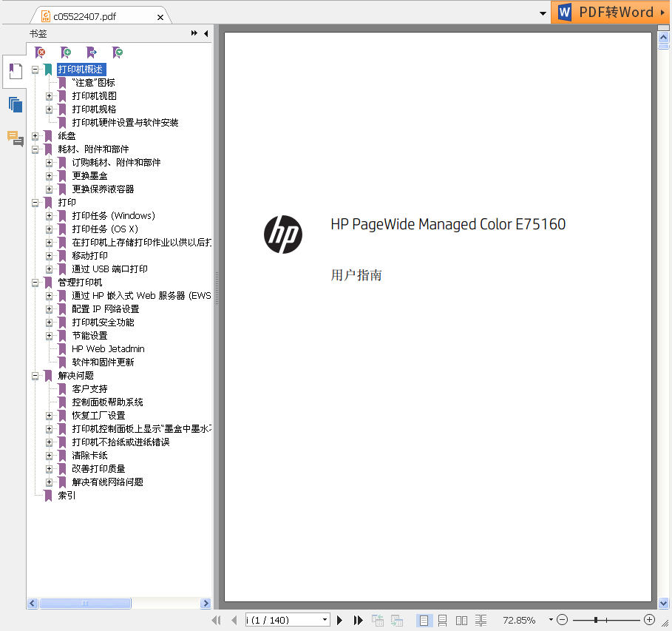The image size is (672, 631).
Task: Open the page number dropdown
Action: 325,619
